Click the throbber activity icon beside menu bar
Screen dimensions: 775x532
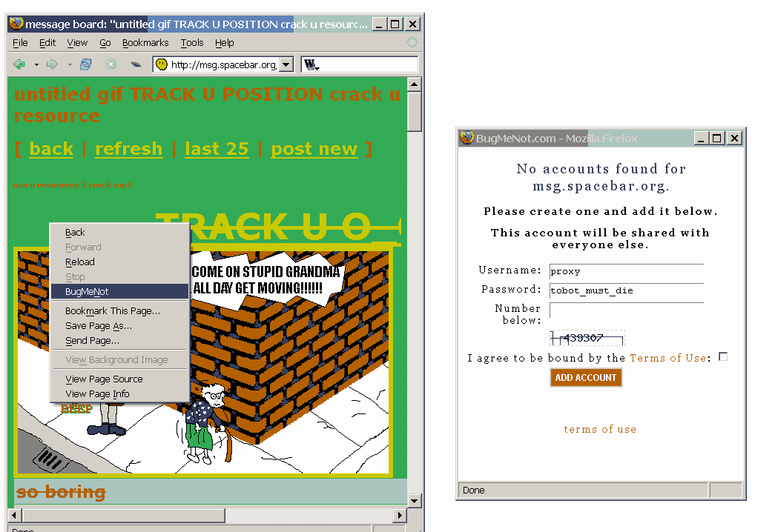412,42
